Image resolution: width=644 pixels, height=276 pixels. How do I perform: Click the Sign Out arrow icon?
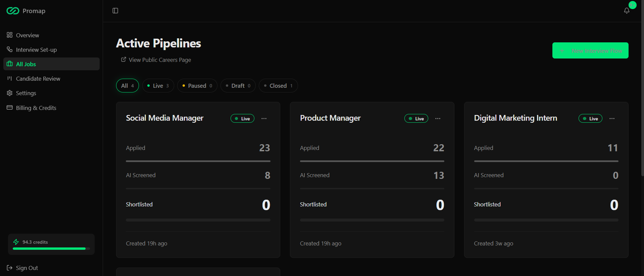click(10, 268)
